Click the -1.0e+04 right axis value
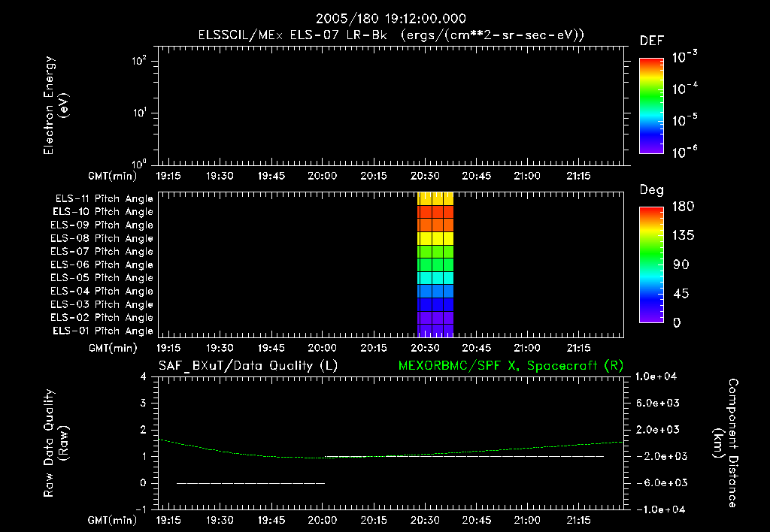 coord(660,509)
